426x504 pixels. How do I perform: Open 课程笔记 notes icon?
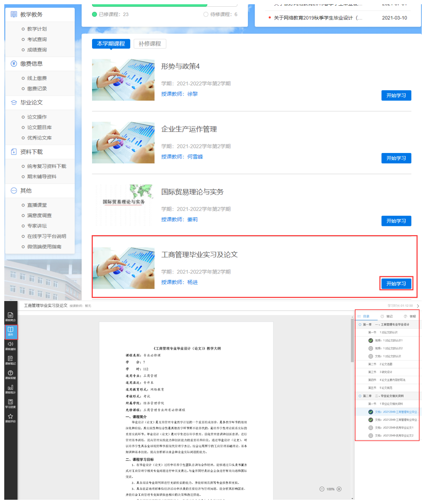click(10, 360)
